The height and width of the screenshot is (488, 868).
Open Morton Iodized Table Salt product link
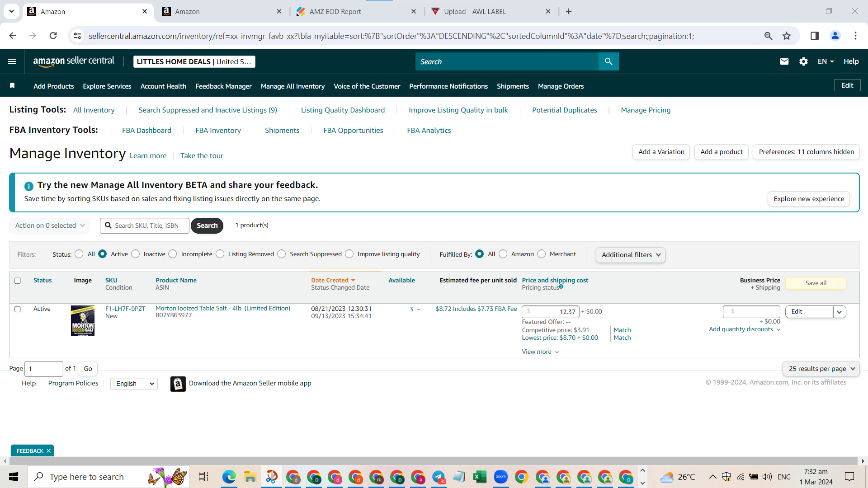coord(223,308)
